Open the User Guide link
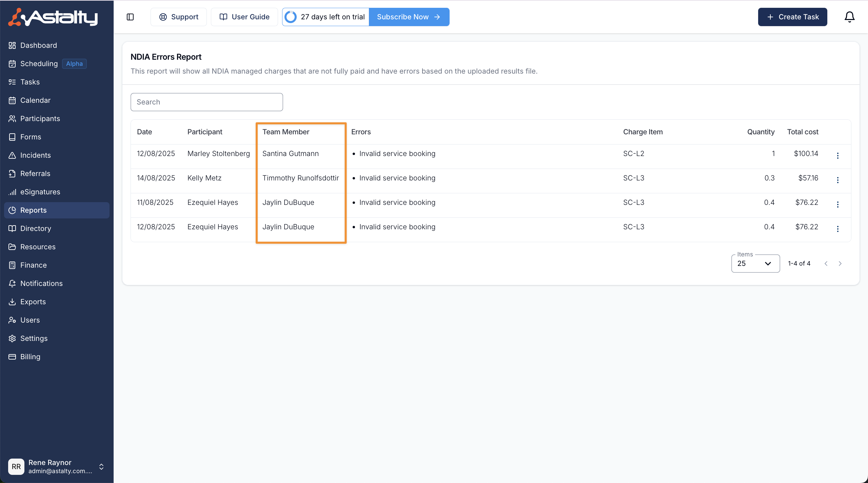Viewport: 868px width, 483px height. 244,17
